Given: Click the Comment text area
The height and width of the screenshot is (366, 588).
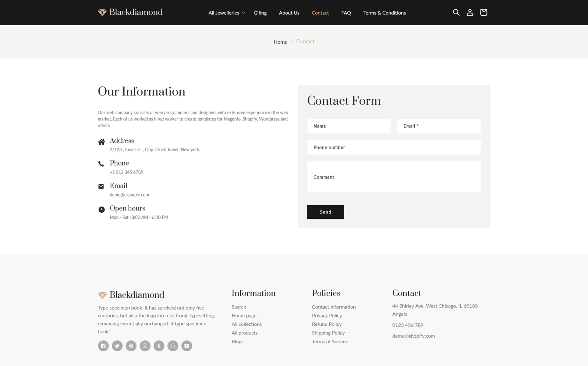Looking at the screenshot, I should click(x=394, y=177).
